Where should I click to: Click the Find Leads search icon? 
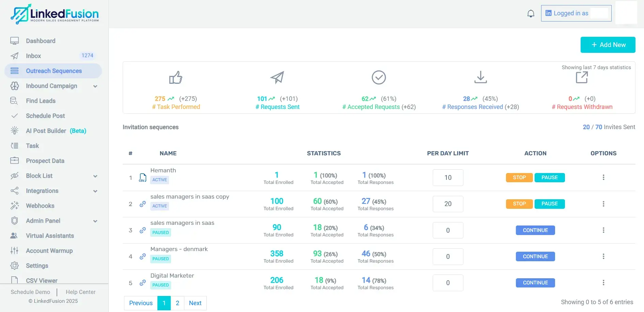pyautogui.click(x=14, y=101)
